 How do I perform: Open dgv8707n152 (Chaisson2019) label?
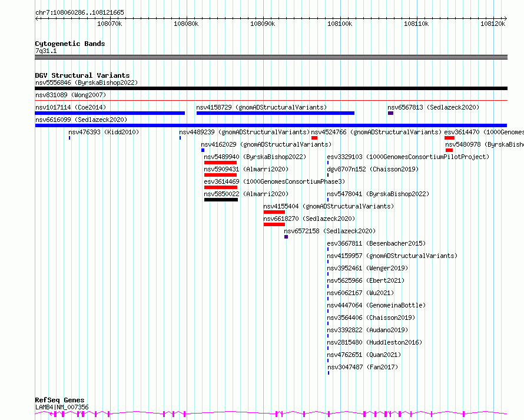pyautogui.click(x=373, y=169)
